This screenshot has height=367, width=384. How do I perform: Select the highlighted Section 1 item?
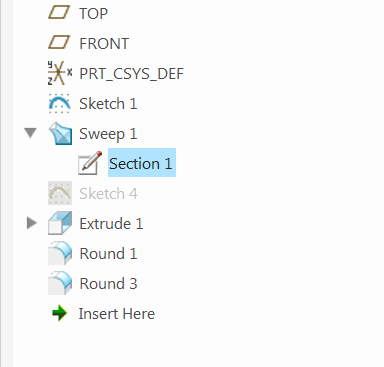[142, 163]
